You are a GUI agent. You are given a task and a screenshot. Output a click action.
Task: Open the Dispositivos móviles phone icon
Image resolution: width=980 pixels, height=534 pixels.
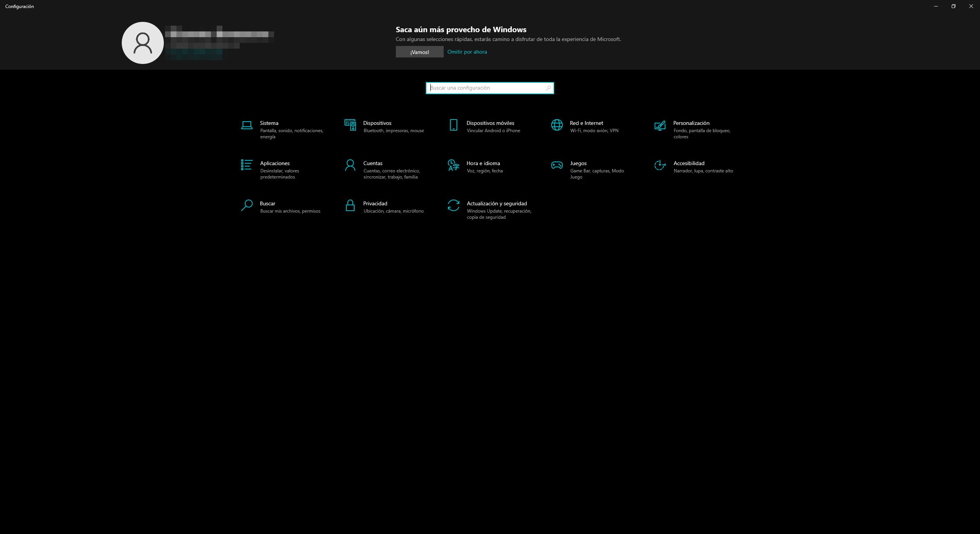coord(453,125)
